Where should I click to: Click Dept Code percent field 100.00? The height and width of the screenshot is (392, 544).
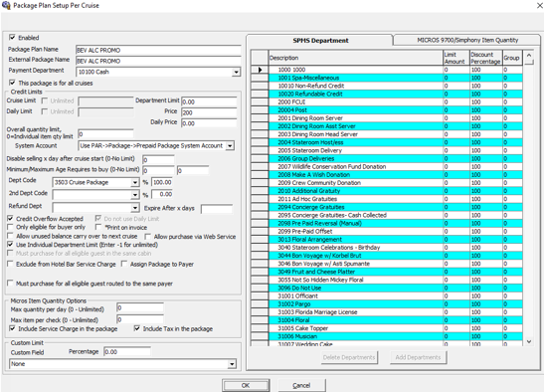pos(162,182)
